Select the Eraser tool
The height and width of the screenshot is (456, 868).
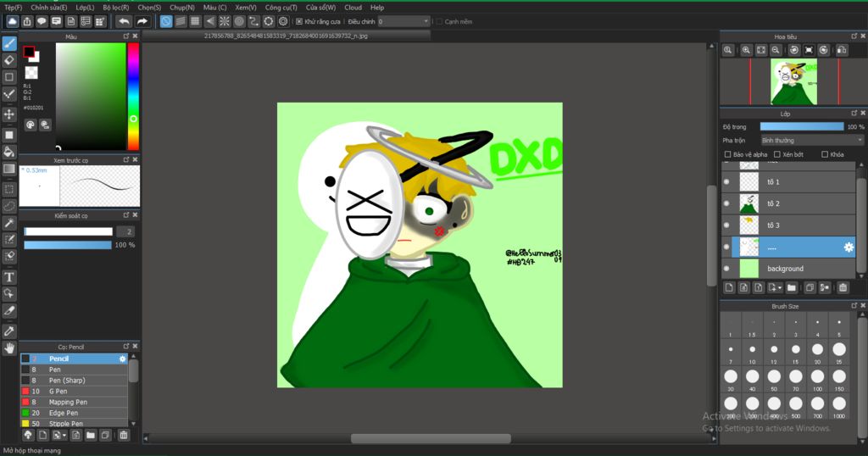9,60
